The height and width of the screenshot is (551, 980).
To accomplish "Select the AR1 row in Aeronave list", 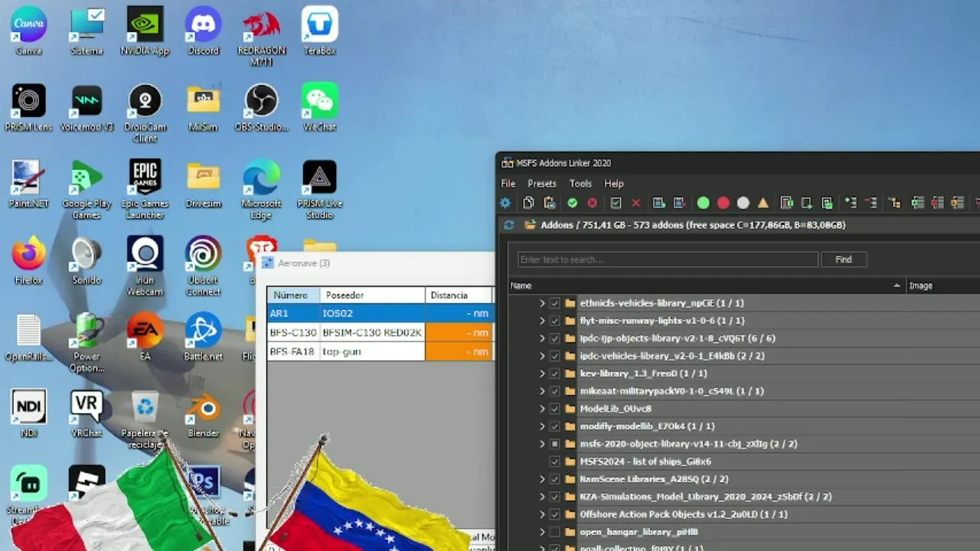I will point(381,313).
